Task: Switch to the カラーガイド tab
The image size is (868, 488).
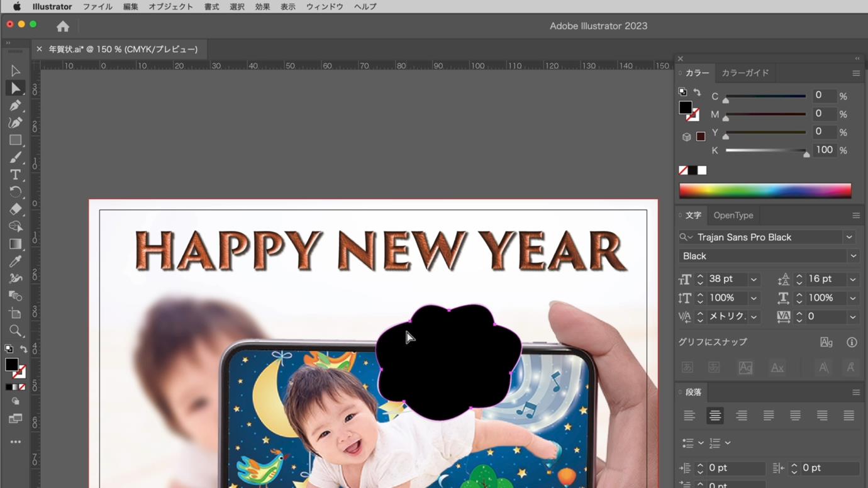Action: tap(745, 73)
